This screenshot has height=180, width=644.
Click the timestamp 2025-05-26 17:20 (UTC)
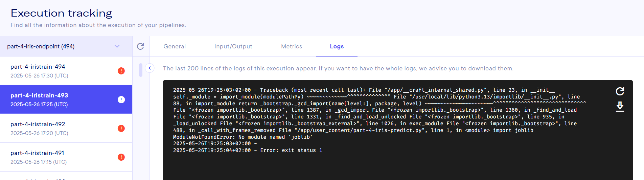coord(39,133)
